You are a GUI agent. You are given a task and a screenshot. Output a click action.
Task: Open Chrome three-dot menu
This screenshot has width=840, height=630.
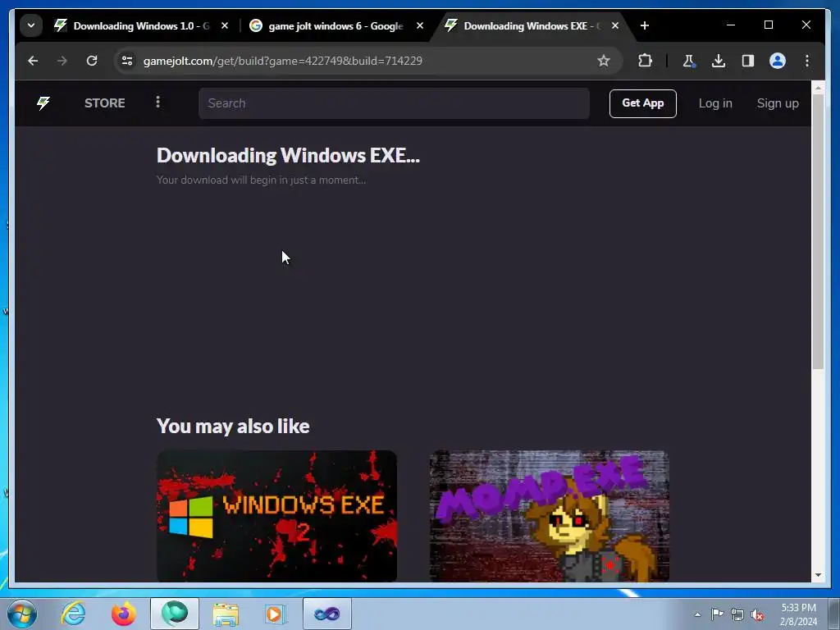[x=807, y=61]
